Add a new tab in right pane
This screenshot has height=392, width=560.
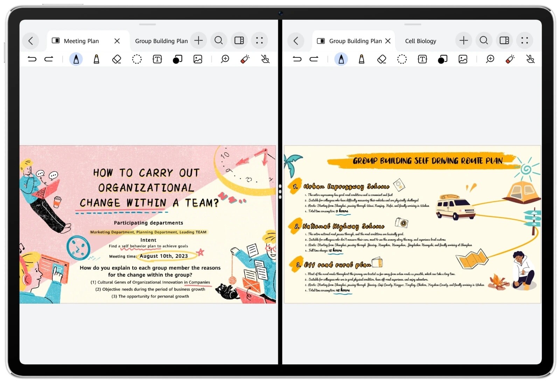463,41
